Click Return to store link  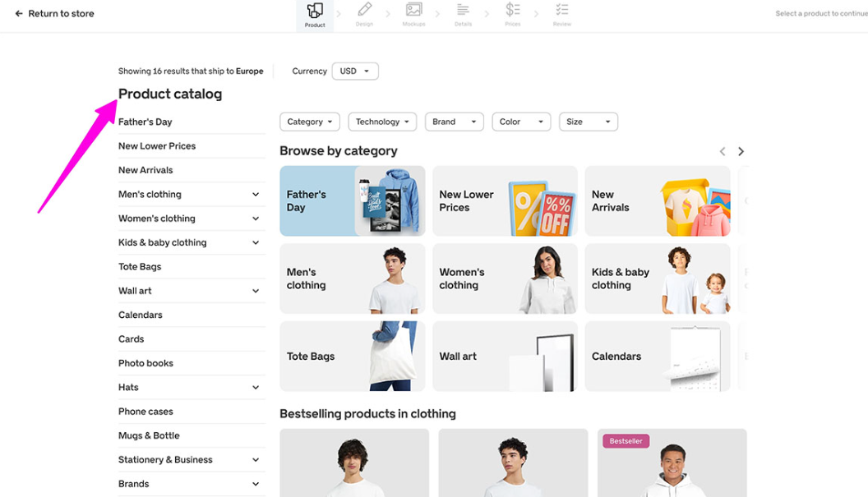pos(54,14)
